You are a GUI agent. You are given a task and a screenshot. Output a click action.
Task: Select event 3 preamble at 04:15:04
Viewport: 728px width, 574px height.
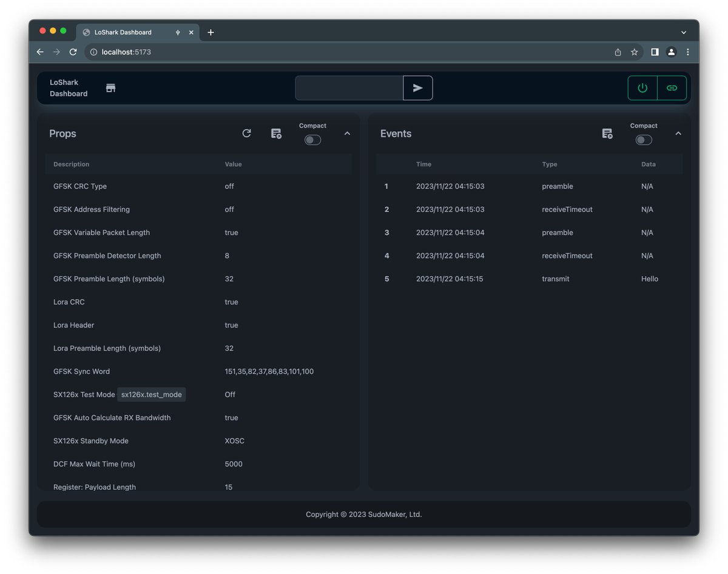pos(530,232)
